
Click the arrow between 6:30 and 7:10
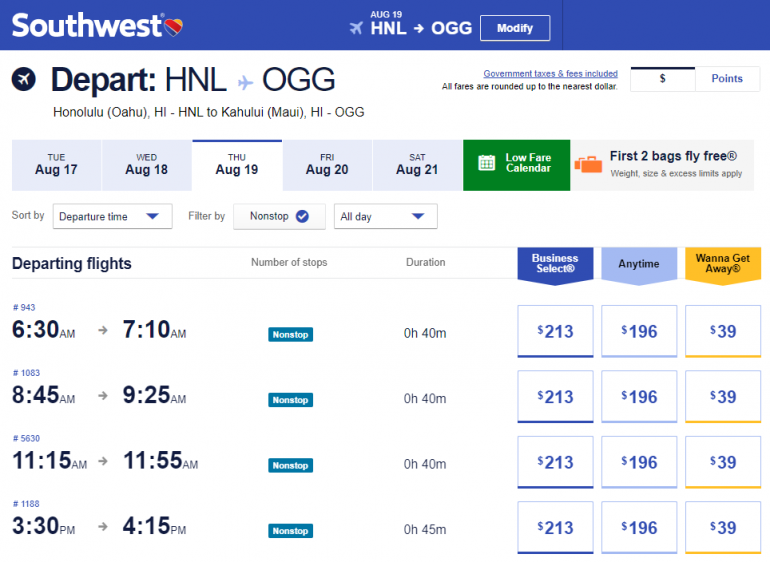point(102,331)
